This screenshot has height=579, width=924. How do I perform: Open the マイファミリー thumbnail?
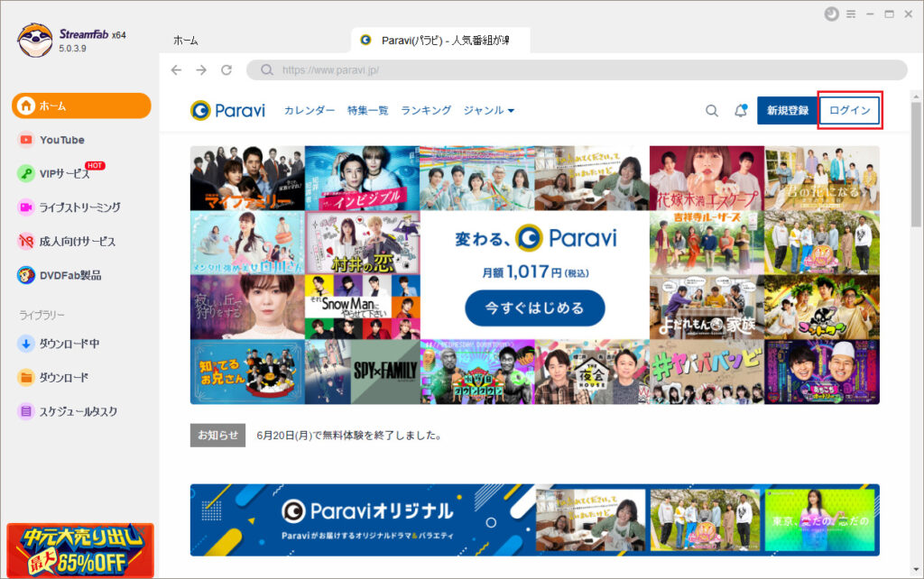pyautogui.click(x=247, y=178)
